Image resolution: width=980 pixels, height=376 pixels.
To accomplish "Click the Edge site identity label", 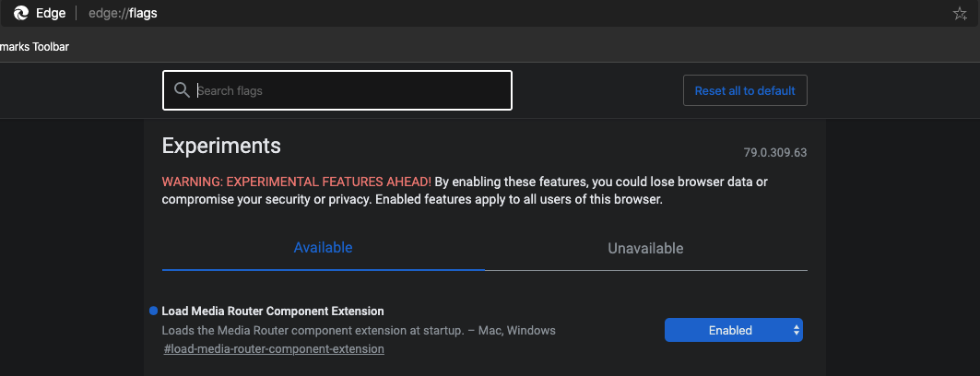I will pos(51,13).
